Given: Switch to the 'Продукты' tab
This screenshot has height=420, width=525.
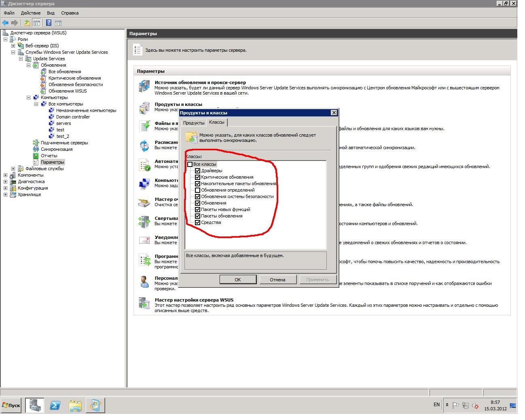Looking at the screenshot, I should 194,123.
